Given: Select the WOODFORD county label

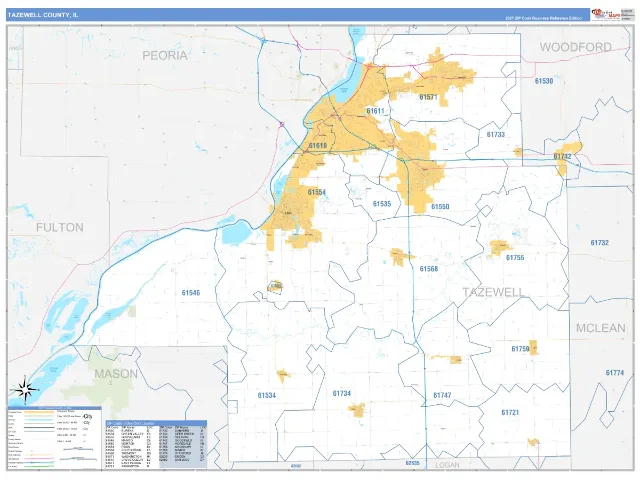Looking at the screenshot, I should [576, 47].
